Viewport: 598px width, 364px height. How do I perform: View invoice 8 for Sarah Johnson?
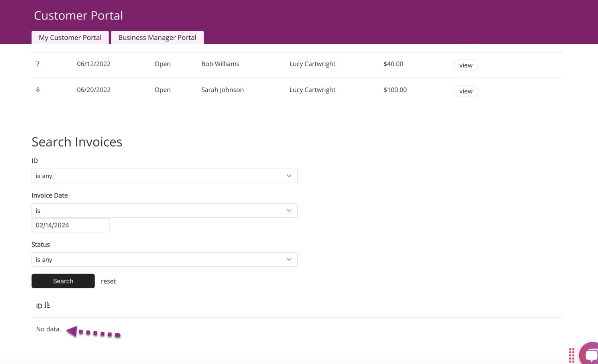click(x=465, y=91)
